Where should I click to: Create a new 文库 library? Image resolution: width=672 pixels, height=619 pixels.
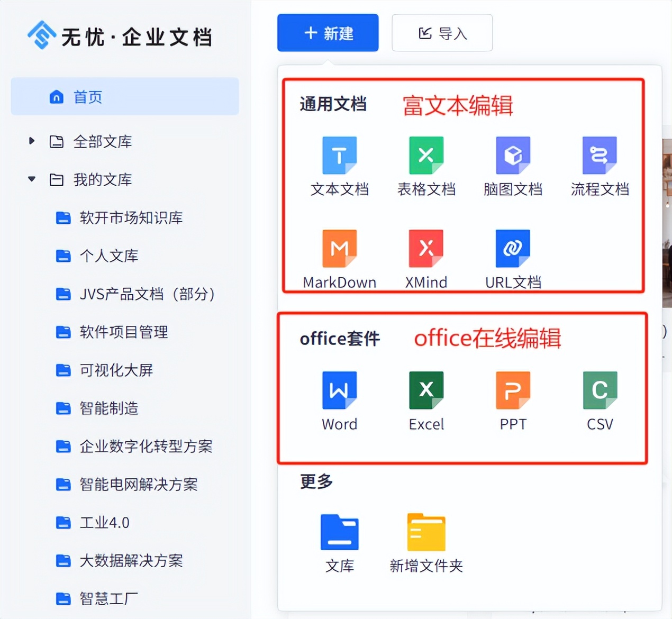(340, 543)
